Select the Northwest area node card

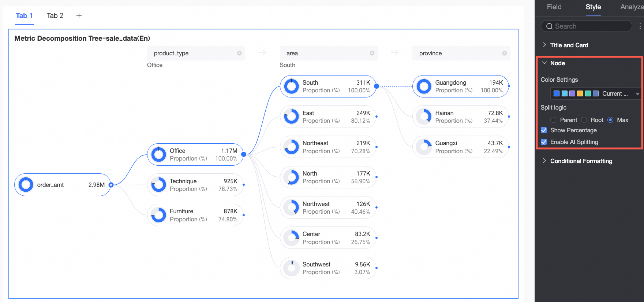[328, 207]
